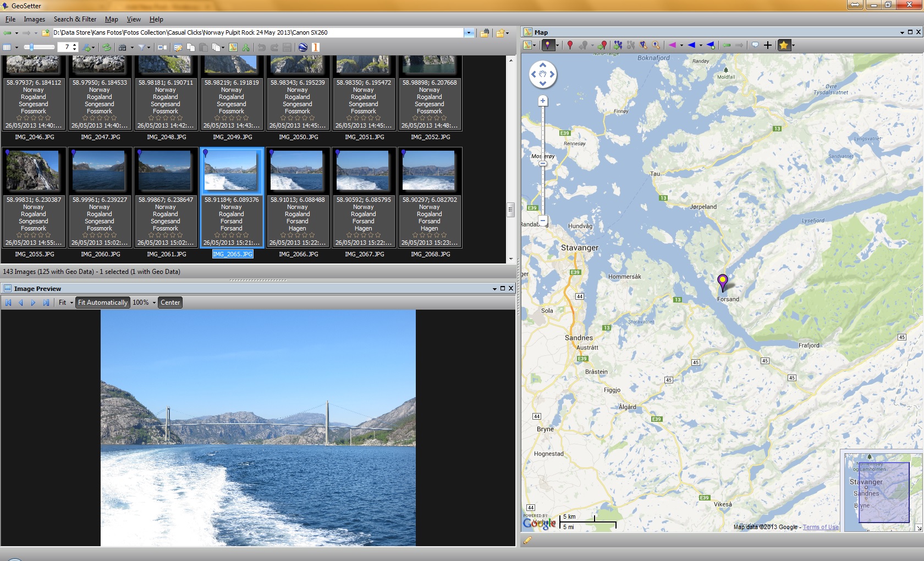The width and height of the screenshot is (924, 561).
Task: Open images in Google Earth
Action: [302, 47]
